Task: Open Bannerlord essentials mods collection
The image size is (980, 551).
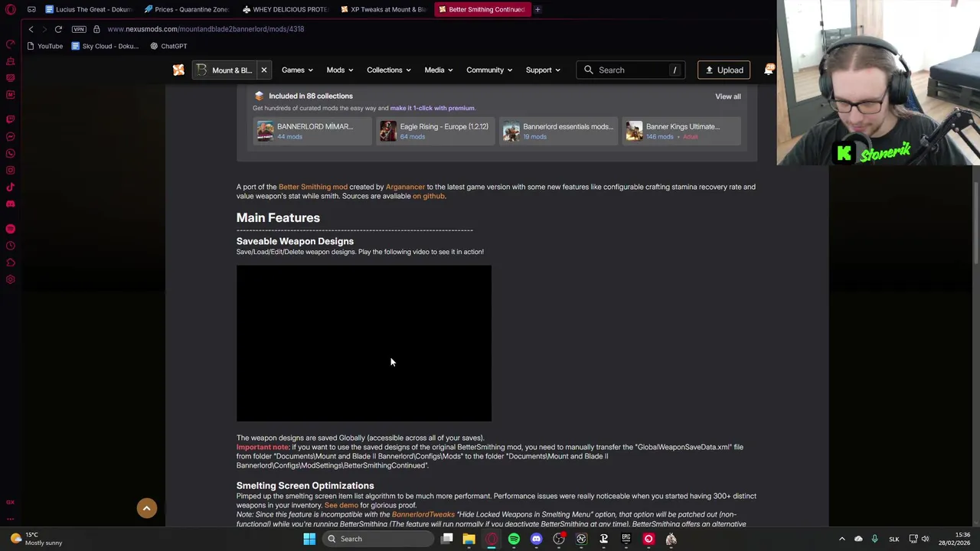Action: tap(558, 131)
